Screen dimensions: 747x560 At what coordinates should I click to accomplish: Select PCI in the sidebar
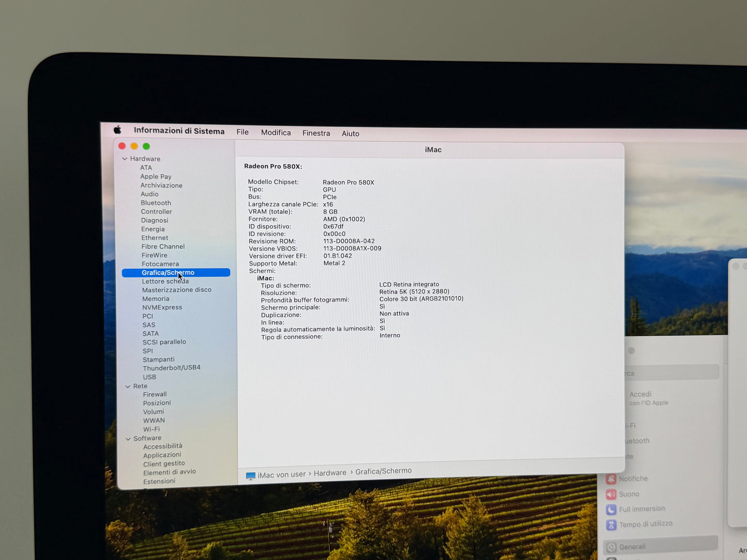148,316
